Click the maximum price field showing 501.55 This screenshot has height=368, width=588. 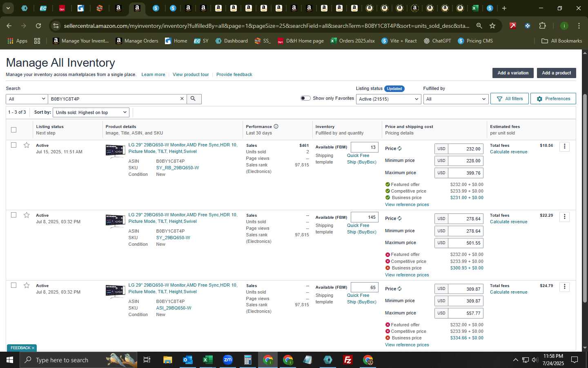point(465,243)
